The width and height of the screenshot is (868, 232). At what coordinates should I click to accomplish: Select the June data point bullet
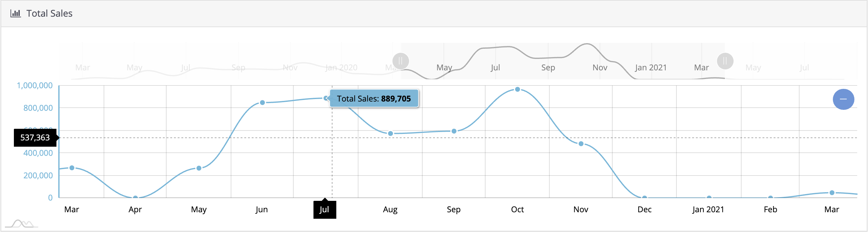(x=262, y=102)
